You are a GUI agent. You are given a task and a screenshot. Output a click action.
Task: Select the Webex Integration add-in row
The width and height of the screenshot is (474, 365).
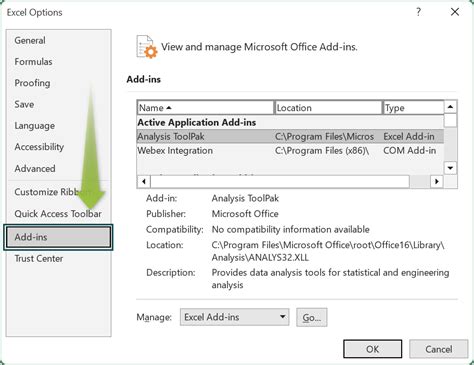coord(290,151)
